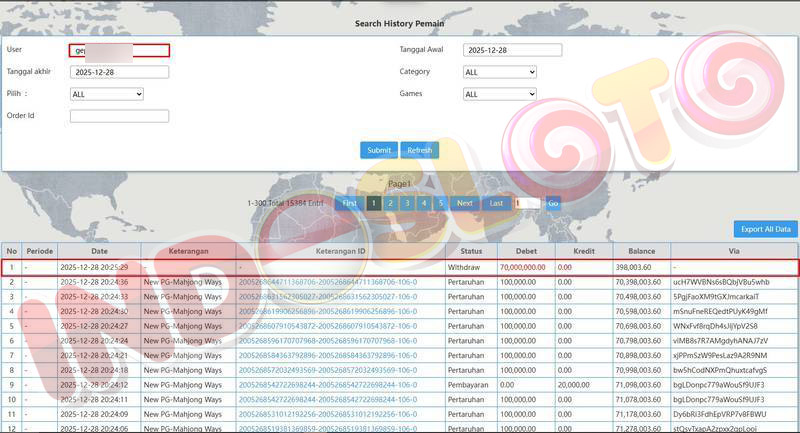This screenshot has width=800, height=433.
Task: Select page 2 in pagination
Action: pyautogui.click(x=390, y=203)
